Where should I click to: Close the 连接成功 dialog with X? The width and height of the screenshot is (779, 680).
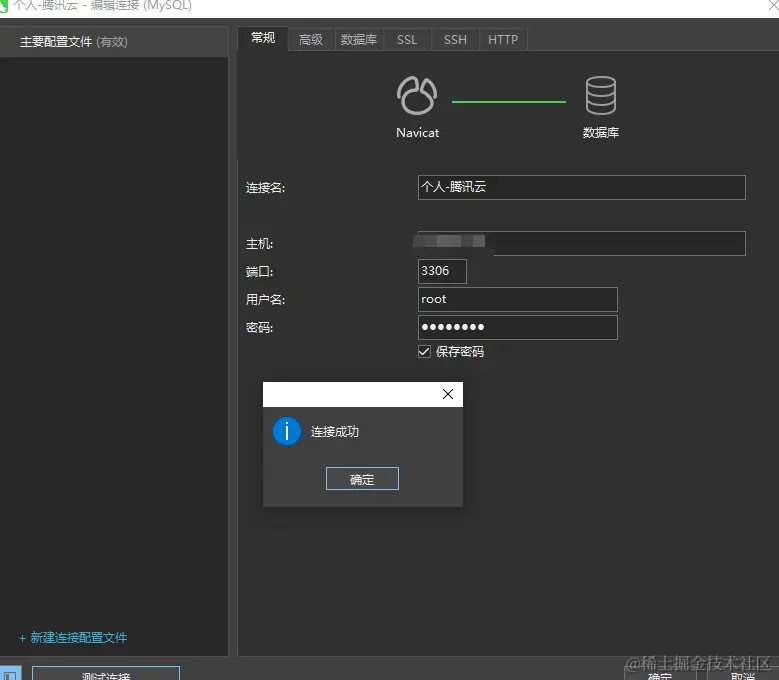[448, 394]
